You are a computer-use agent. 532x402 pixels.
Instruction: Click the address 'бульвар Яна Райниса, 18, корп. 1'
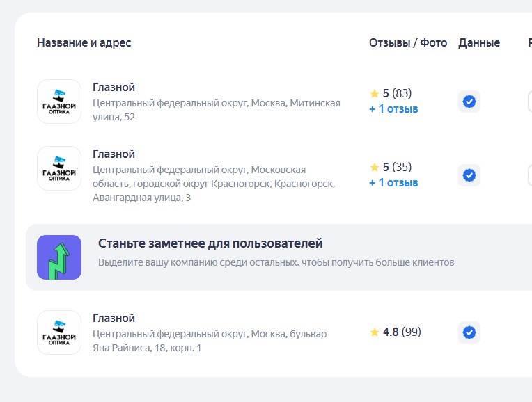[x=209, y=341]
